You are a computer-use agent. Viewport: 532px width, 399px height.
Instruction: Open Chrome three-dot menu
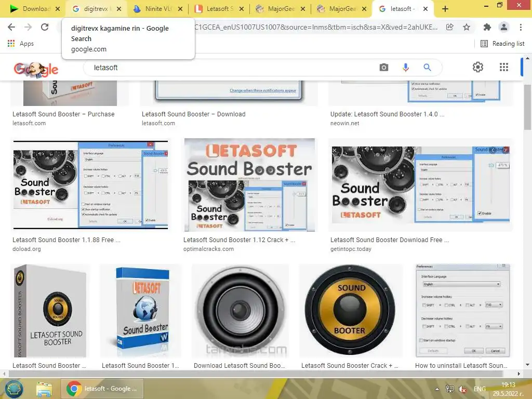click(x=521, y=27)
